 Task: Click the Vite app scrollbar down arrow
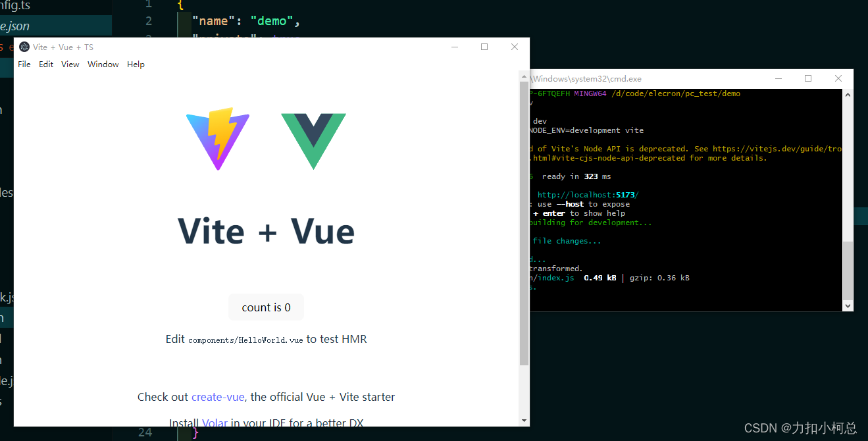click(x=524, y=421)
